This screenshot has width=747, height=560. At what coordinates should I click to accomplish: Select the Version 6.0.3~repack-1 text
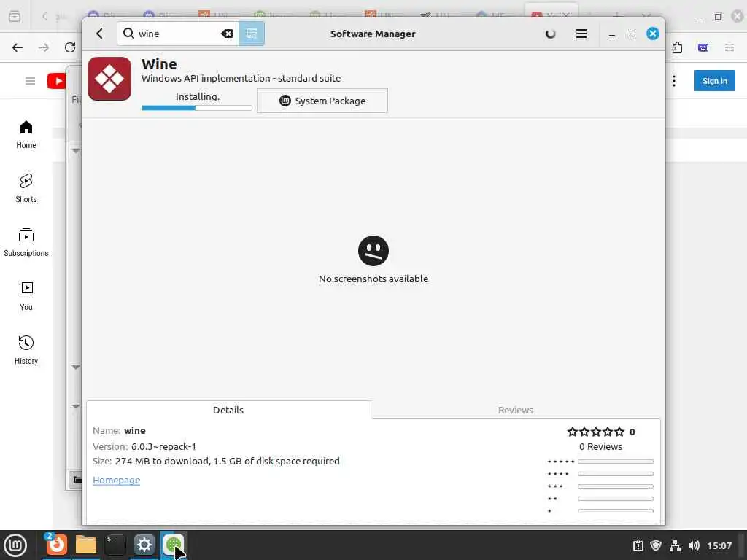pyautogui.click(x=144, y=447)
